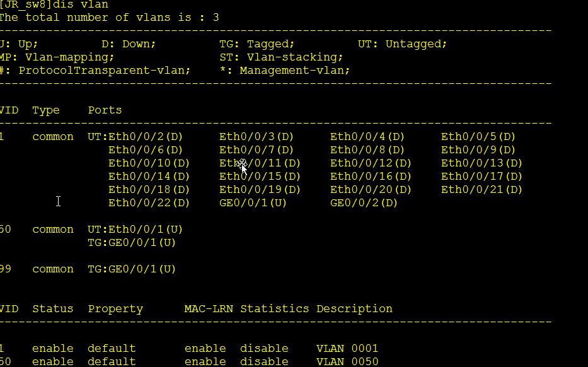588x367 pixels.
Task: Click the total number of vlans line
Action: [x=109, y=18]
